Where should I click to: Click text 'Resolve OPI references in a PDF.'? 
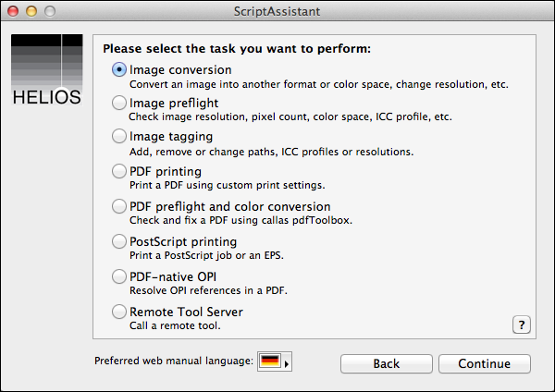click(208, 290)
